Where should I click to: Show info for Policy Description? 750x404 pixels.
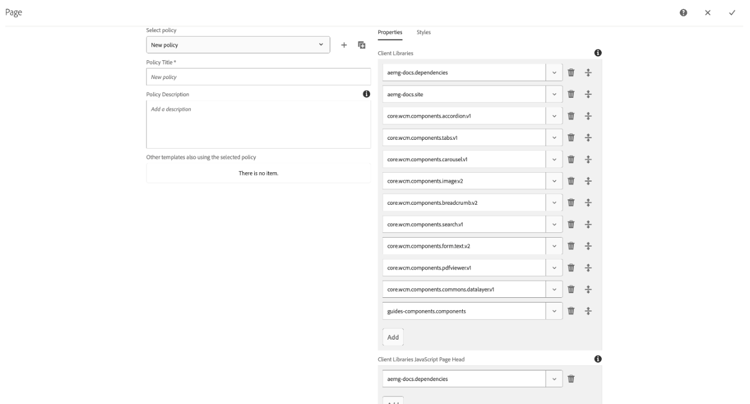[x=366, y=94]
